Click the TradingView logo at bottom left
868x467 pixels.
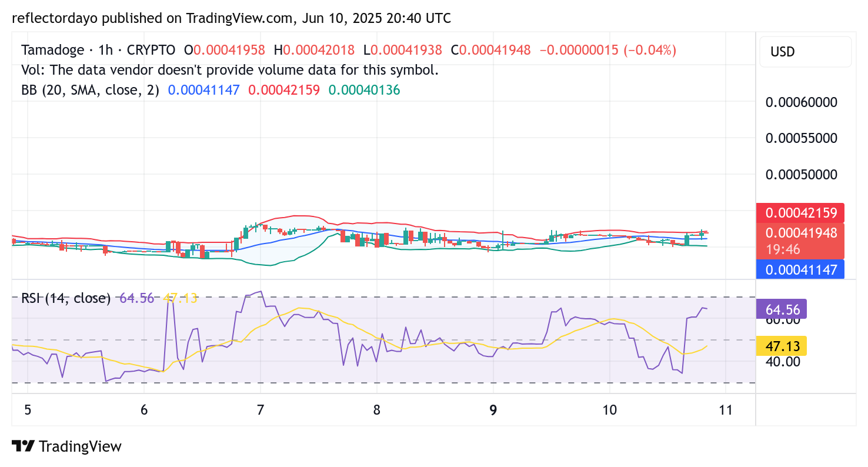[66, 446]
